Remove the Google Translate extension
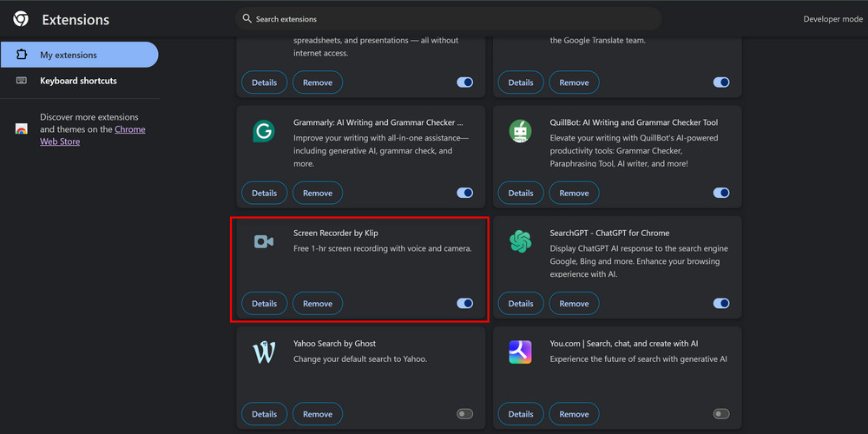This screenshot has height=434, width=868. 574,82
